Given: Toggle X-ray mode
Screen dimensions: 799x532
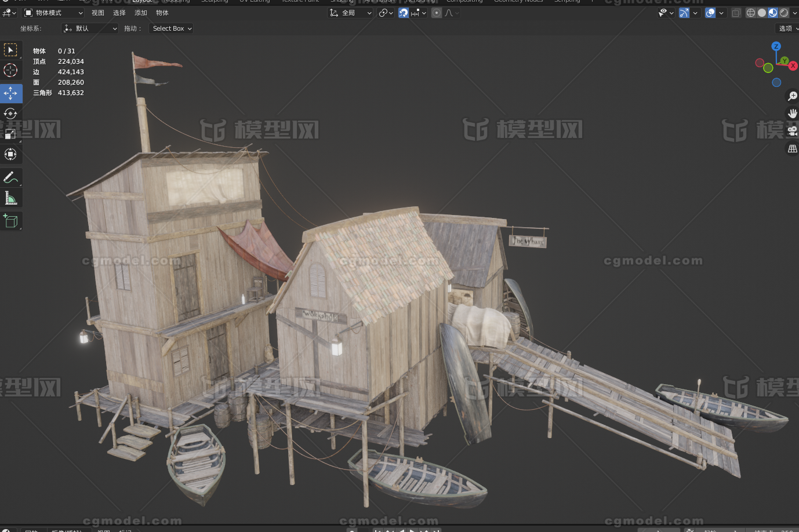Looking at the screenshot, I should pos(736,13).
